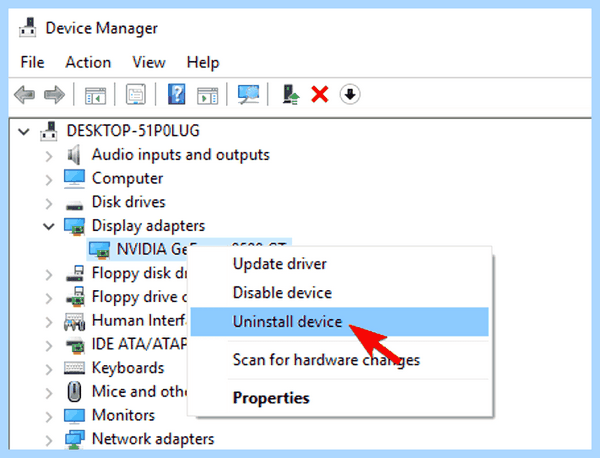Select Update driver in context menu

(x=280, y=264)
